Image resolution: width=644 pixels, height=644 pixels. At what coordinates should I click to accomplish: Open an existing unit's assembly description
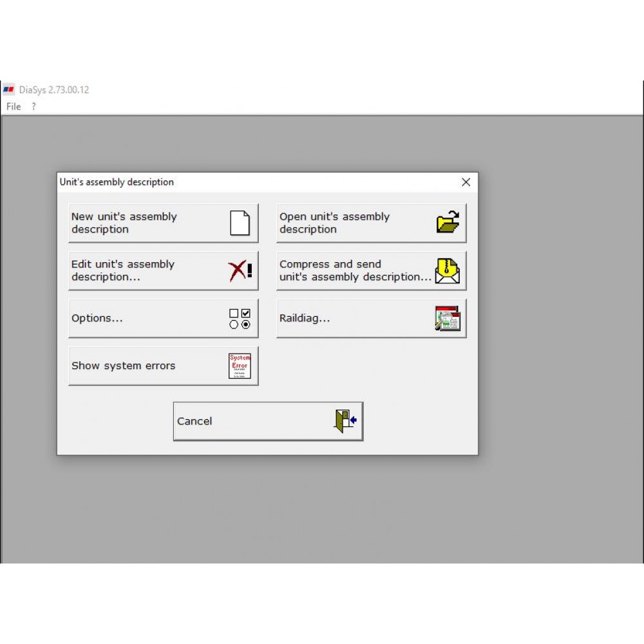pos(354,223)
